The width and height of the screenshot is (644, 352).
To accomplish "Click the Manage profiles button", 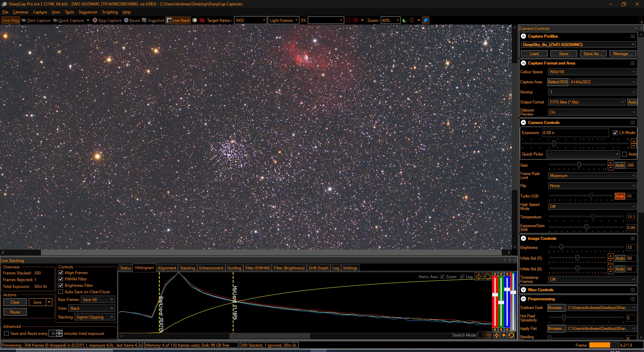I will coord(623,54).
